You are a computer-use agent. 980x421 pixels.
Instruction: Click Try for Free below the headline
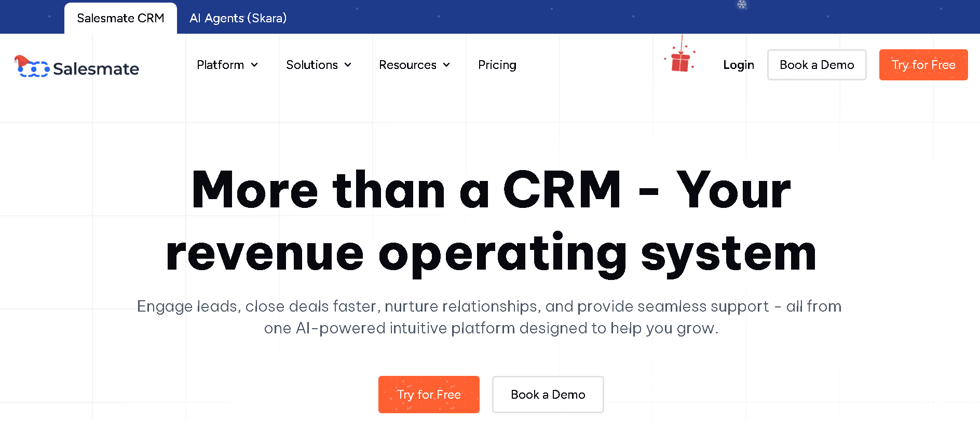click(x=429, y=395)
